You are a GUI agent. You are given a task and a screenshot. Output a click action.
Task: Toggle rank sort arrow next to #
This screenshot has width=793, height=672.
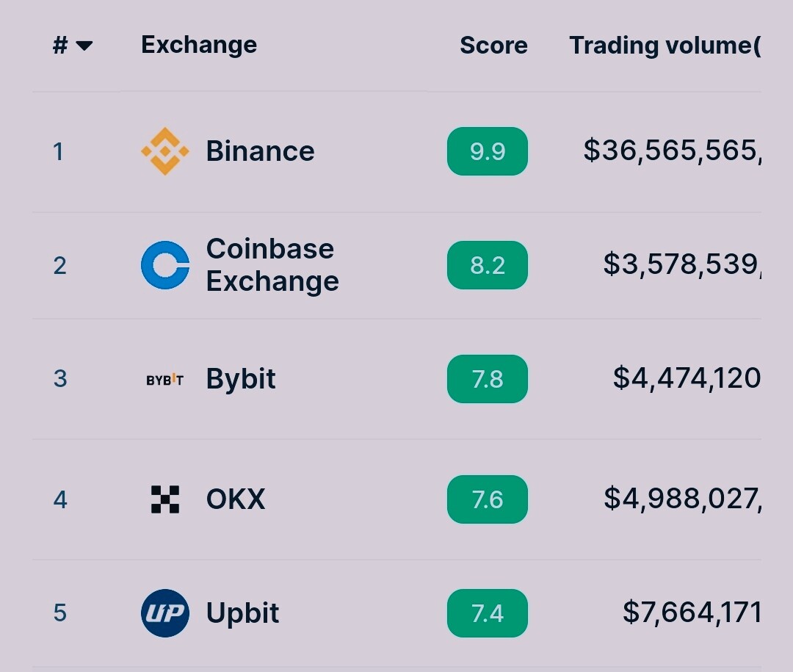pos(84,46)
